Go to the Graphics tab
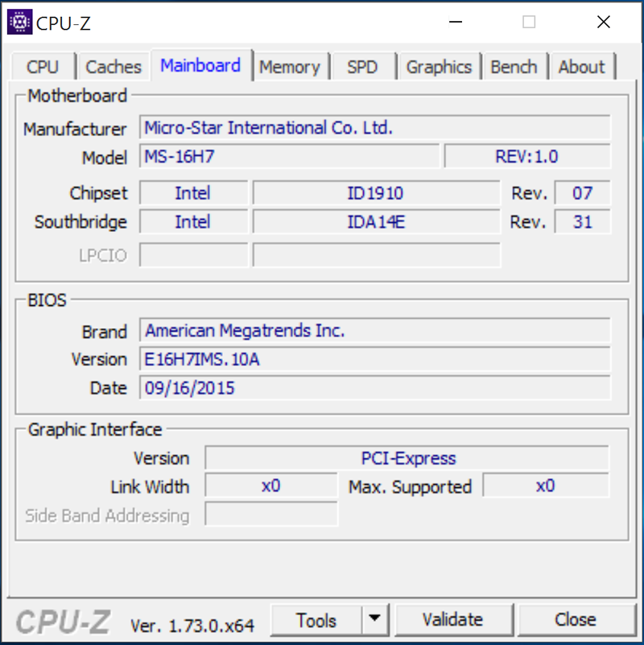This screenshot has width=644, height=645. pos(439,67)
